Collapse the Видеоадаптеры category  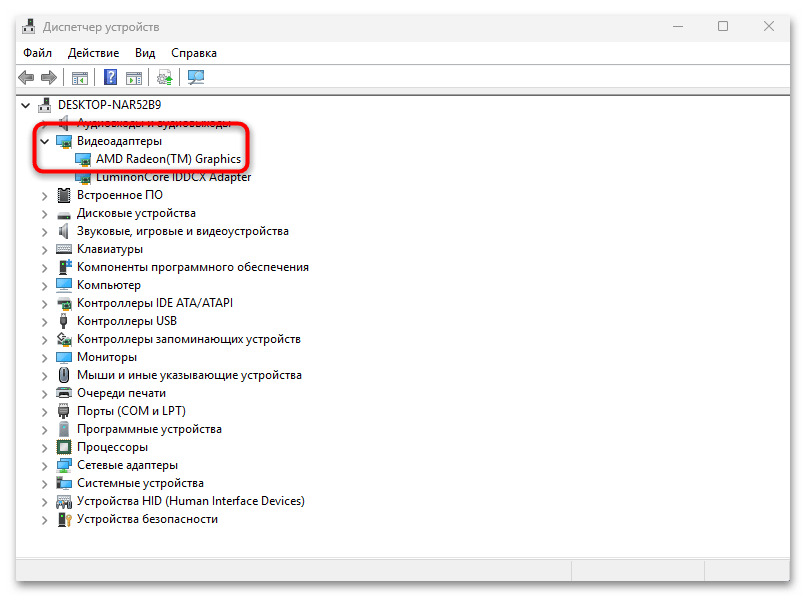tap(43, 140)
